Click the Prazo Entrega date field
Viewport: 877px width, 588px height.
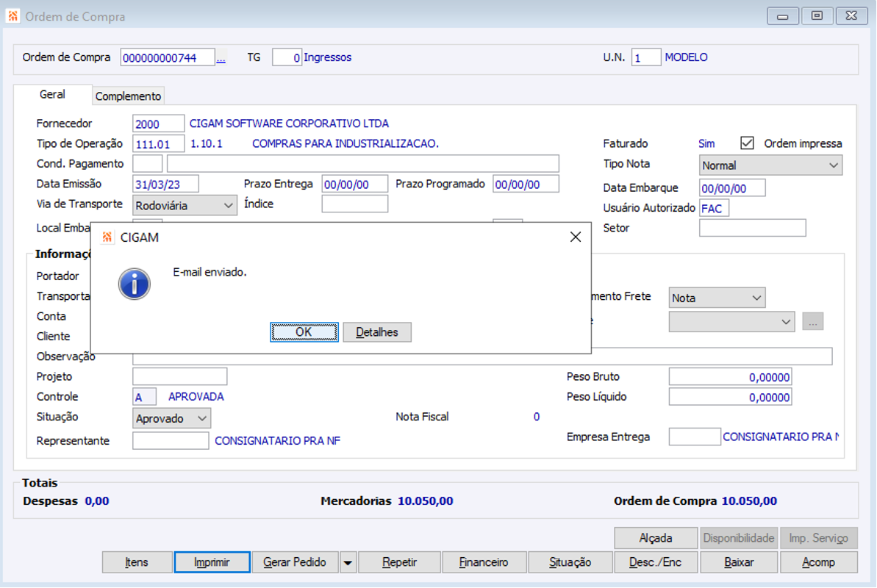click(354, 184)
